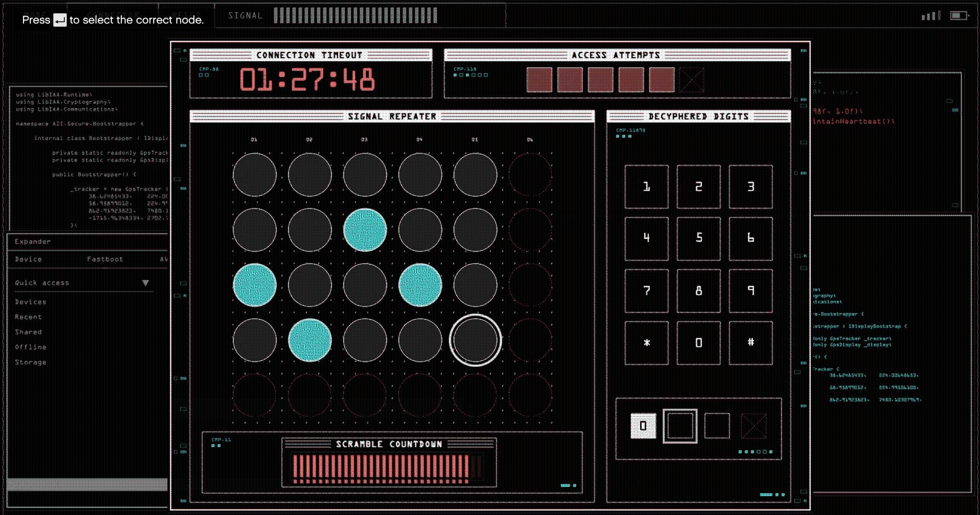Click keypad digit 5
Viewport: 980px width, 515px height.
(699, 239)
